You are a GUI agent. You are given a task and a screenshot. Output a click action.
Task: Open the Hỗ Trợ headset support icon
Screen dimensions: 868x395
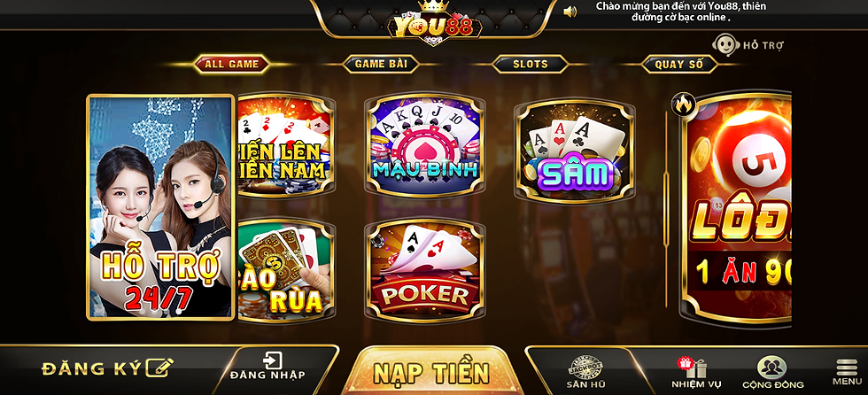point(724,45)
